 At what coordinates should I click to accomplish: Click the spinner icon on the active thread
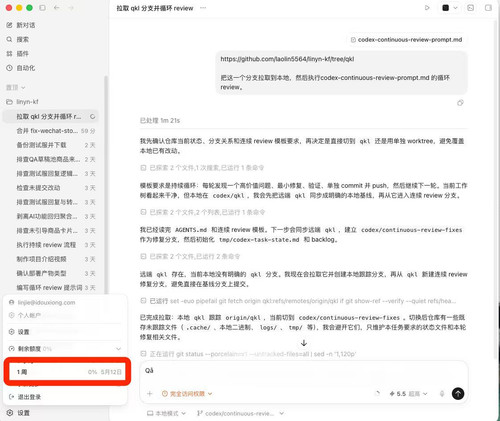pos(92,117)
